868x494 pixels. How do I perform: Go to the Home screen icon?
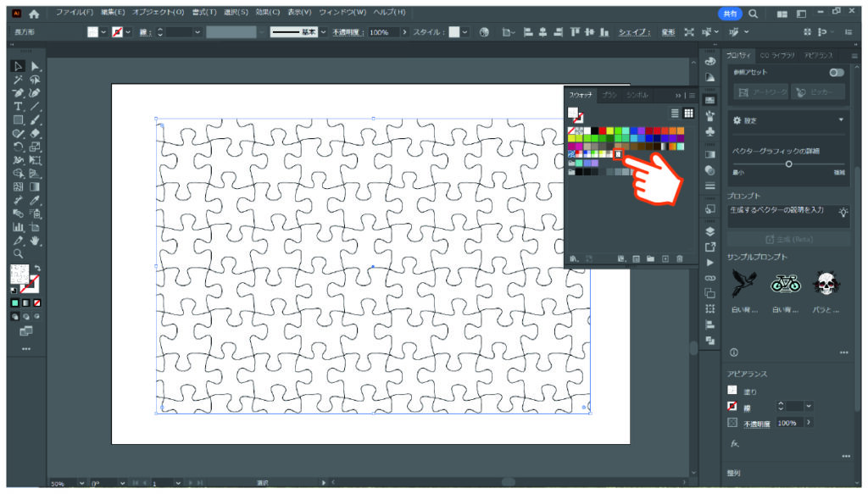(x=34, y=14)
